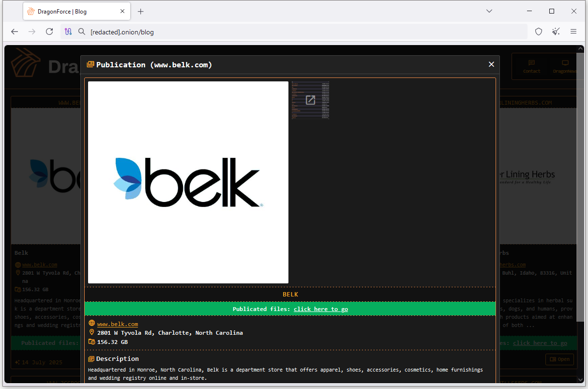Open the shield security level icon

[x=539, y=31]
